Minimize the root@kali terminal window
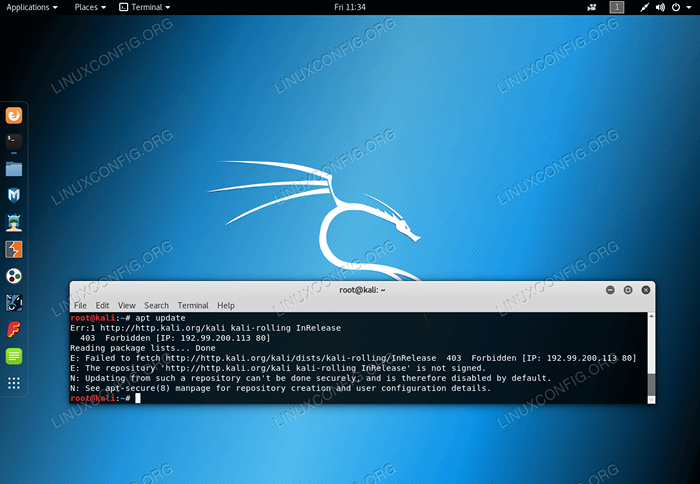The width and height of the screenshot is (700, 484). 610,290
